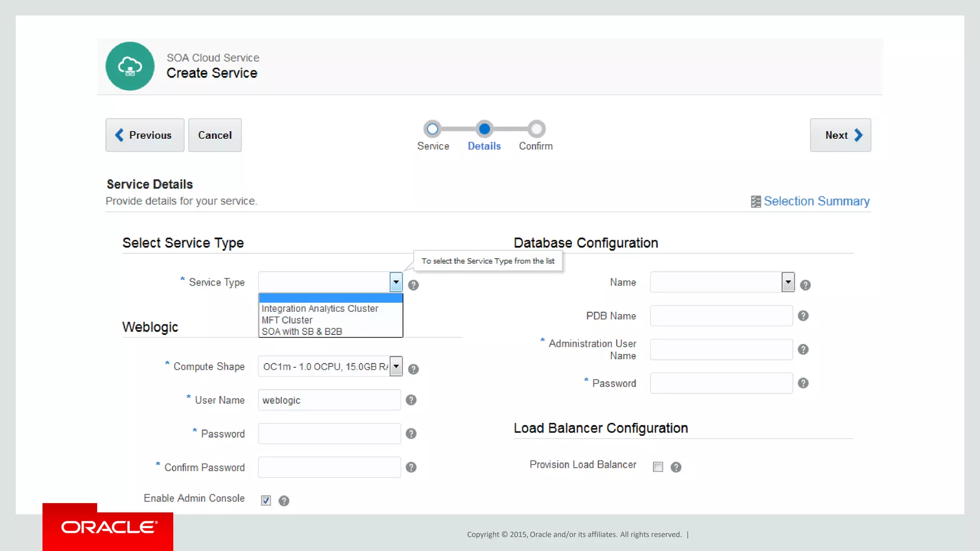Click help icon beside Provision Load Balancer
The image size is (980, 551).
[676, 467]
